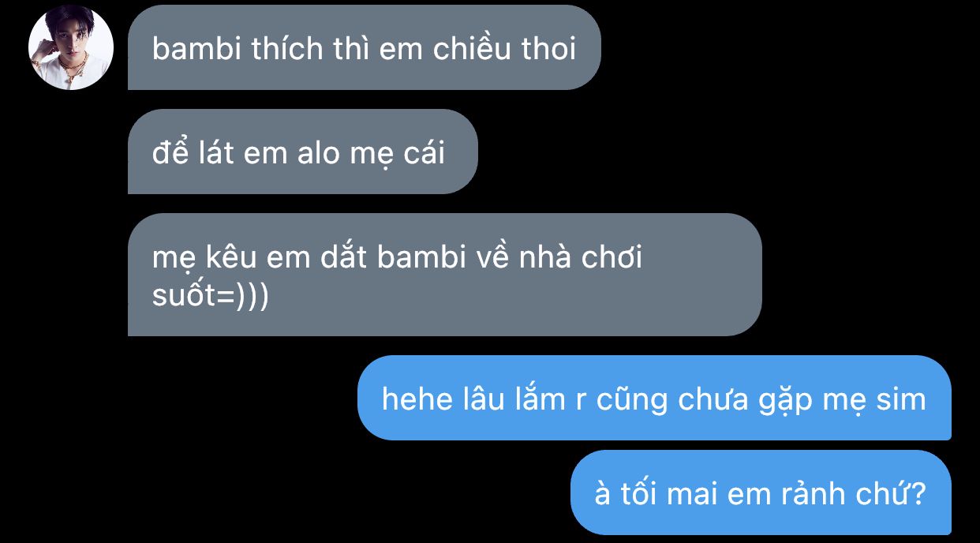Click the 'hehe lâu lắm r' blue bubble
Image resolution: width=980 pixels, height=543 pixels.
click(x=654, y=398)
